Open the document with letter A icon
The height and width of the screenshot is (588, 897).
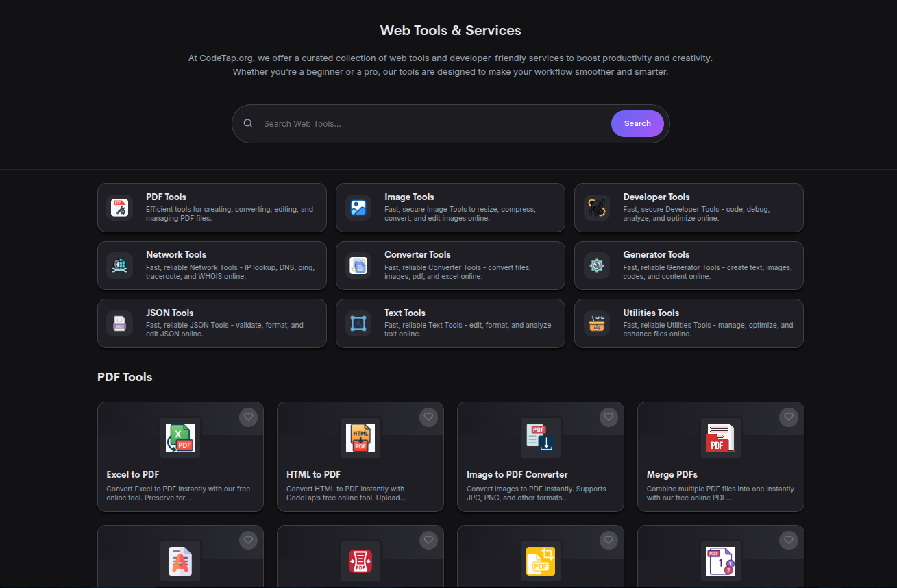[x=180, y=561]
